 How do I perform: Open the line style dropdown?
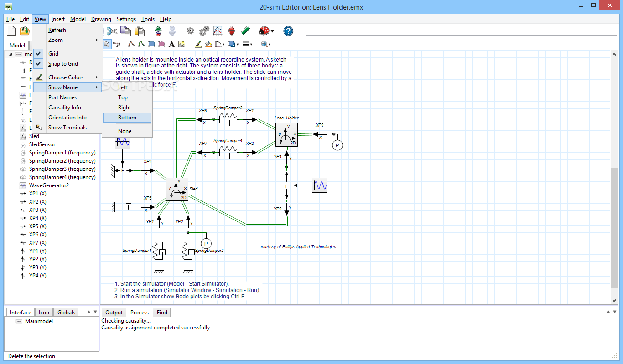(223, 45)
